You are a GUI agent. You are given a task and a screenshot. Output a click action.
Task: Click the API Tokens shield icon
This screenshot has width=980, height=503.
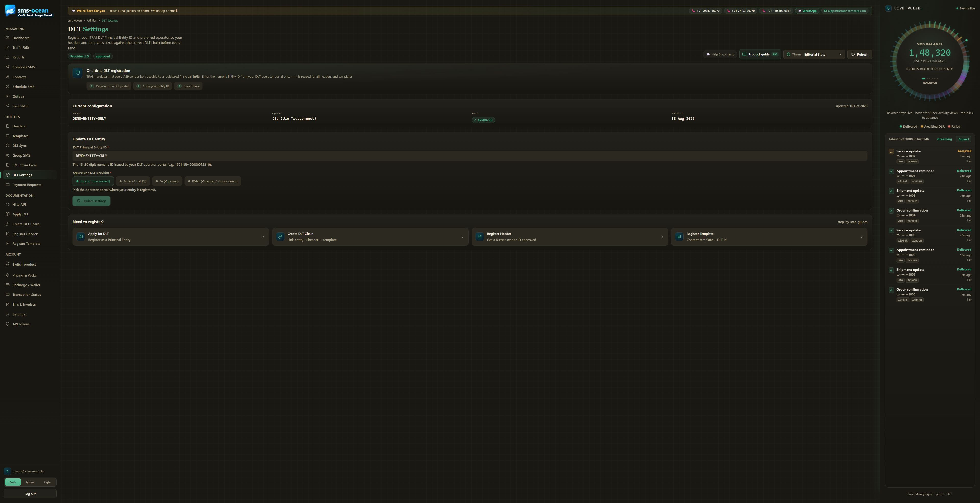(x=8, y=324)
